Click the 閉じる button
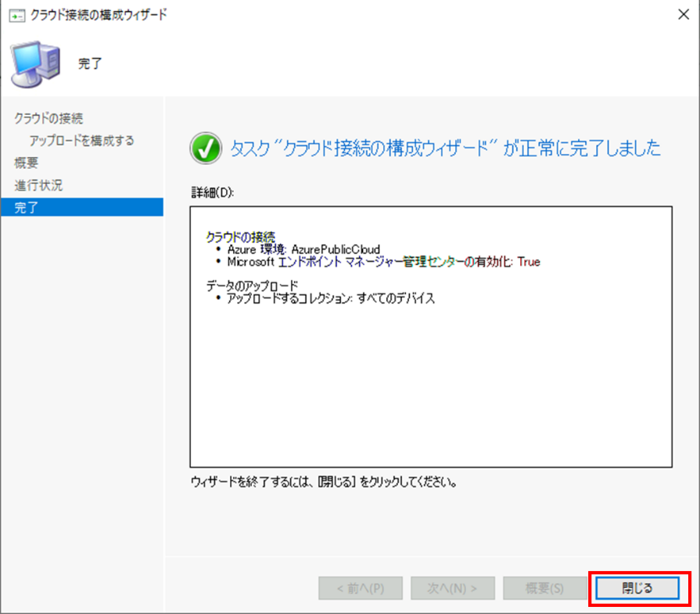Viewport: 700px width, 614px height. (x=637, y=588)
